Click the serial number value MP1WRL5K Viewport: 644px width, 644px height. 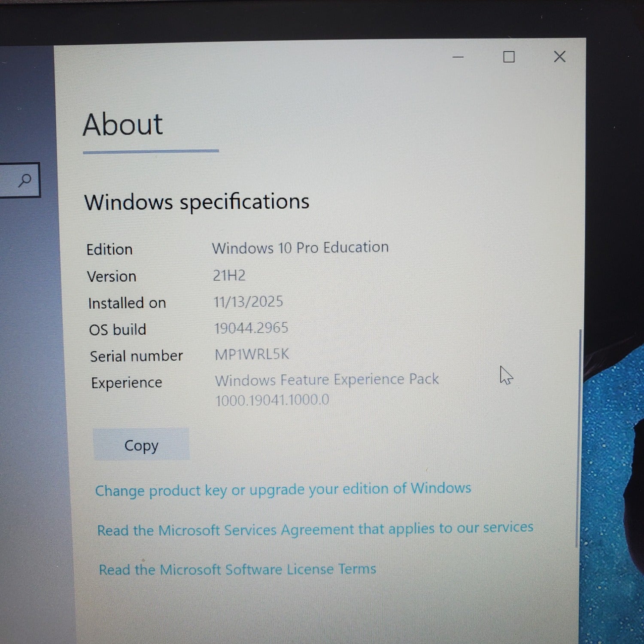click(252, 355)
